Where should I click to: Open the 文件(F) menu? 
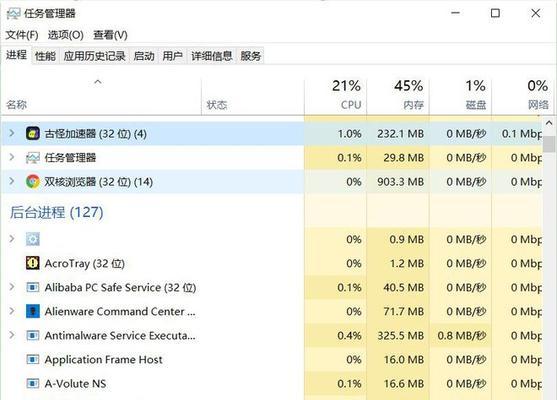pos(22,35)
